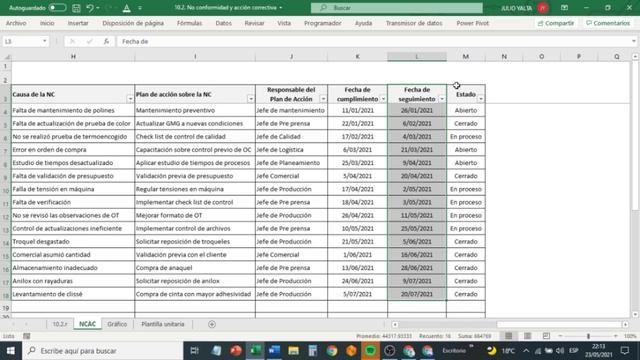Click the zoom slider handle
The height and width of the screenshot is (360, 640).
[x=588, y=336]
